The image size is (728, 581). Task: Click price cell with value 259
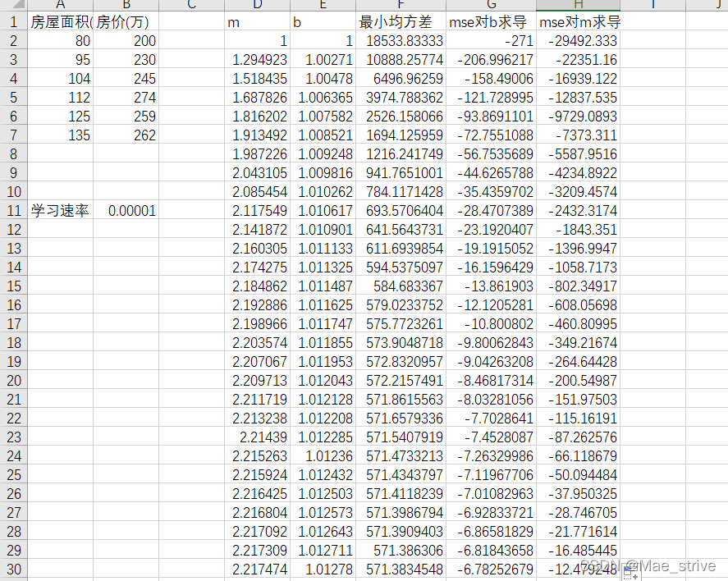point(126,117)
